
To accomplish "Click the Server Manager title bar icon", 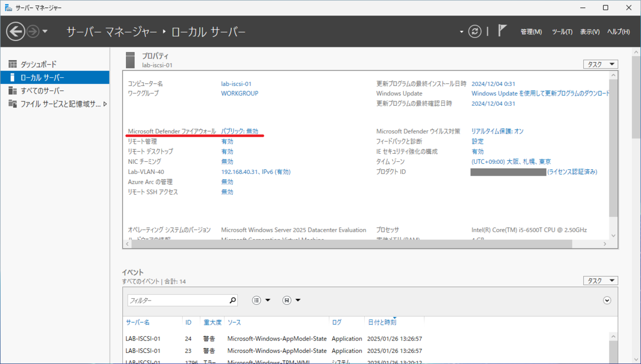I will [x=9, y=7].
